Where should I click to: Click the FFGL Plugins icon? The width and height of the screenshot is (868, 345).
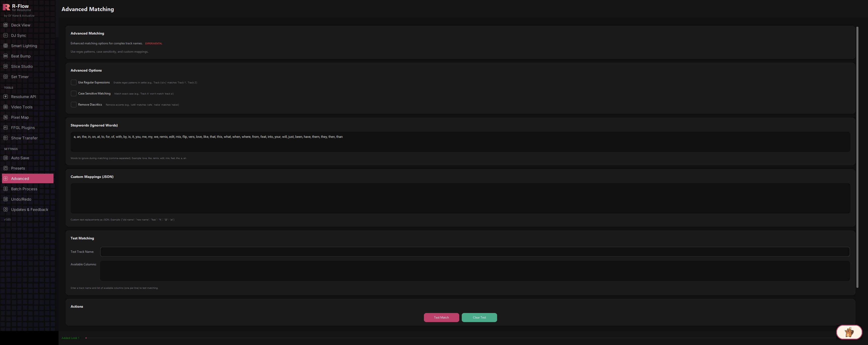coord(5,128)
